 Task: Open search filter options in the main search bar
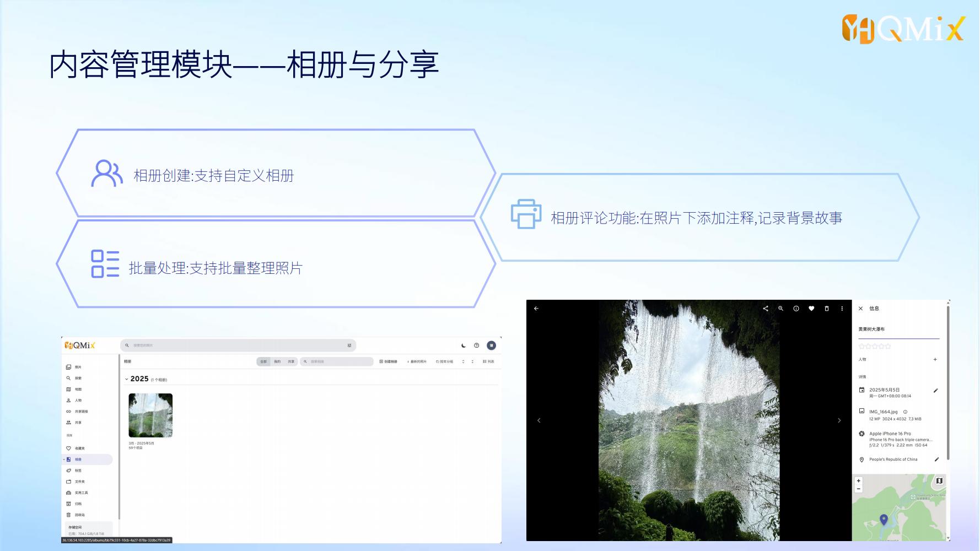[x=349, y=345]
